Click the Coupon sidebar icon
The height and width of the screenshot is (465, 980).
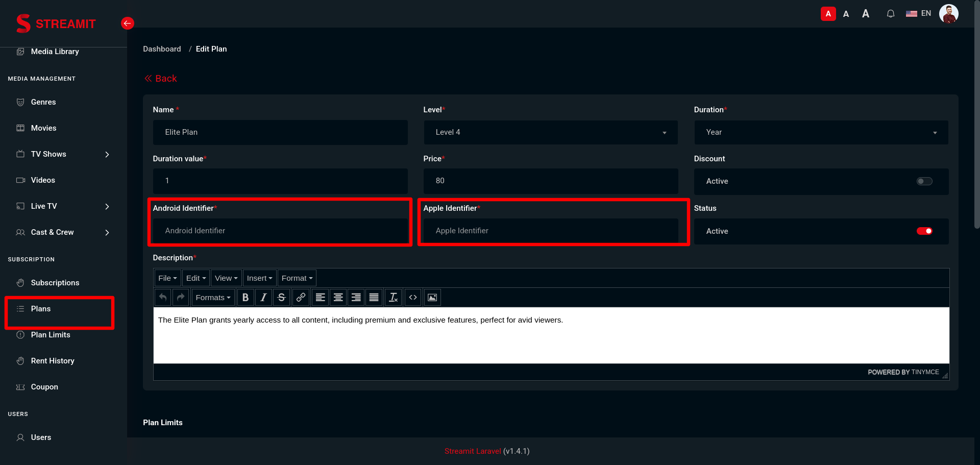click(x=20, y=387)
